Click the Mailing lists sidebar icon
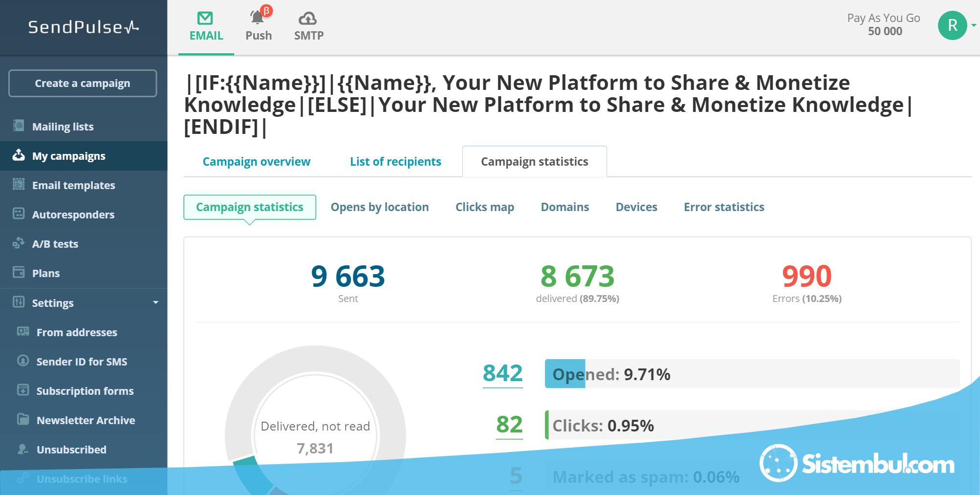This screenshot has width=980, height=495. click(x=19, y=126)
